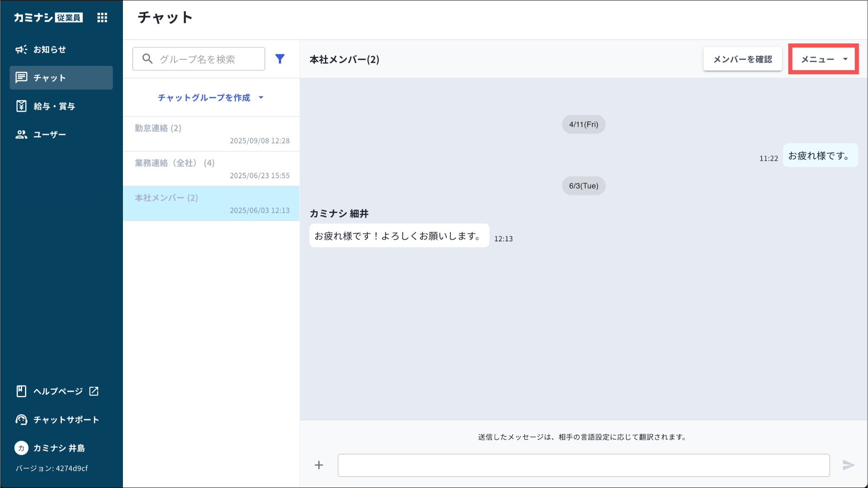
Task: Click the plus attachment icon
Action: (x=319, y=465)
